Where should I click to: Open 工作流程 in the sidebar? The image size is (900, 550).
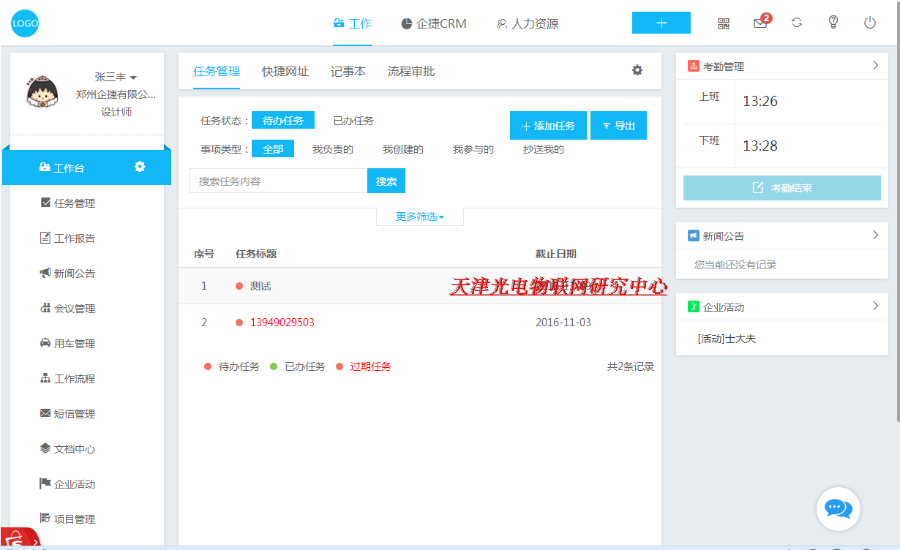click(x=68, y=378)
